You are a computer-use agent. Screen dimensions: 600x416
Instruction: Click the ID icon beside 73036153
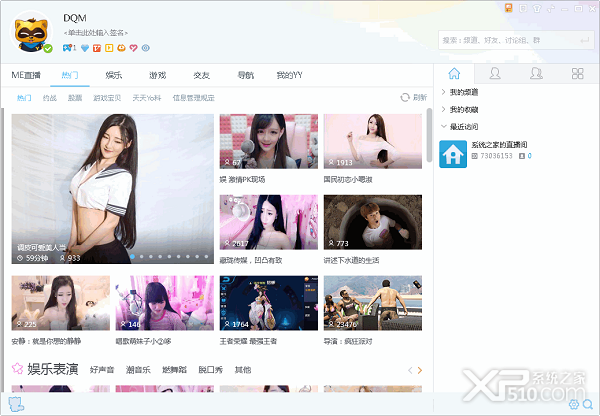(x=474, y=156)
